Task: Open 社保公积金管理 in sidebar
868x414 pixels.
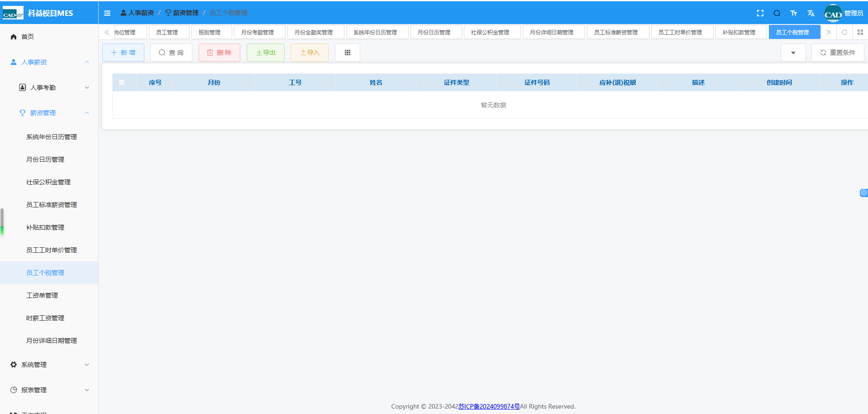Action: coord(48,182)
